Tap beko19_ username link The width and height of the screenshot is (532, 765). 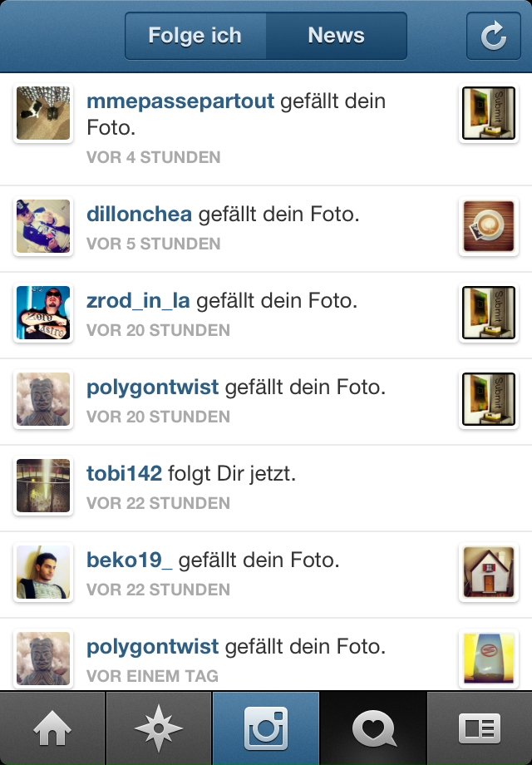(129, 560)
